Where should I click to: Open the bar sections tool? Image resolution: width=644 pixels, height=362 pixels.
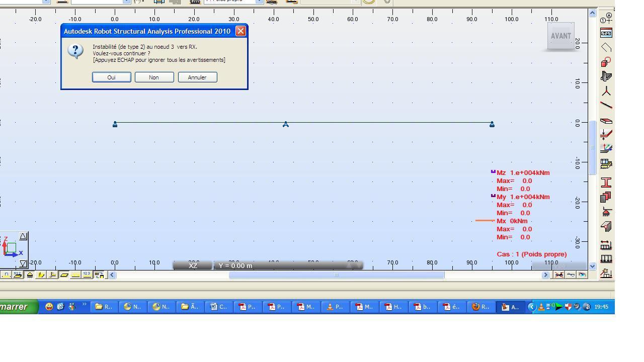(x=606, y=76)
